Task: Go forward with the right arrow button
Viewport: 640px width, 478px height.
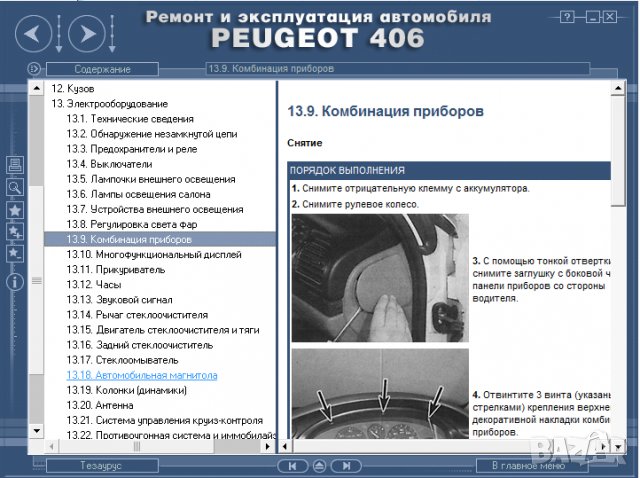Action: 86,33
